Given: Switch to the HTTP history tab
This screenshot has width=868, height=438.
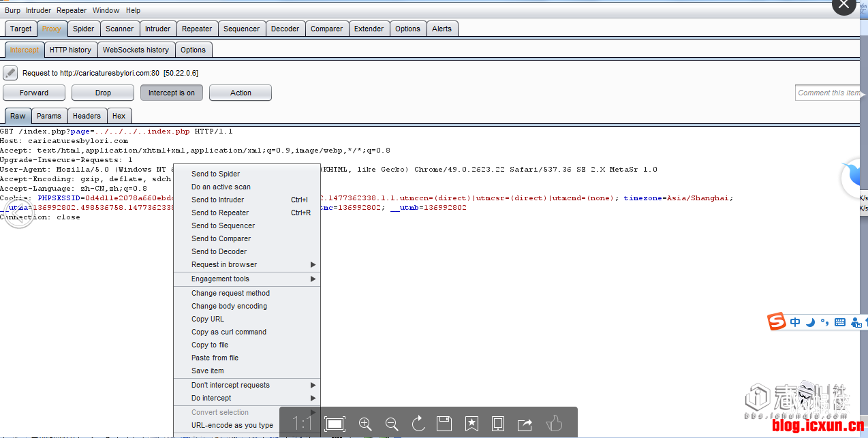Looking at the screenshot, I should point(70,50).
